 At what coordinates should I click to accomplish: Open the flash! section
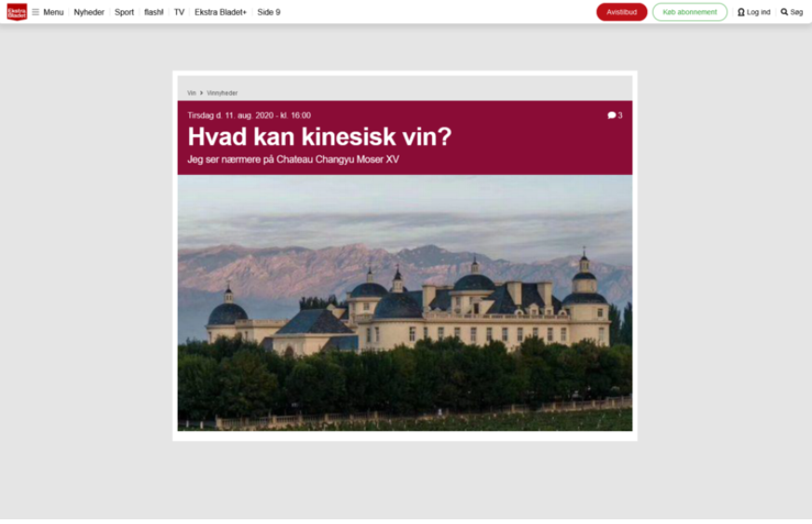pos(154,12)
